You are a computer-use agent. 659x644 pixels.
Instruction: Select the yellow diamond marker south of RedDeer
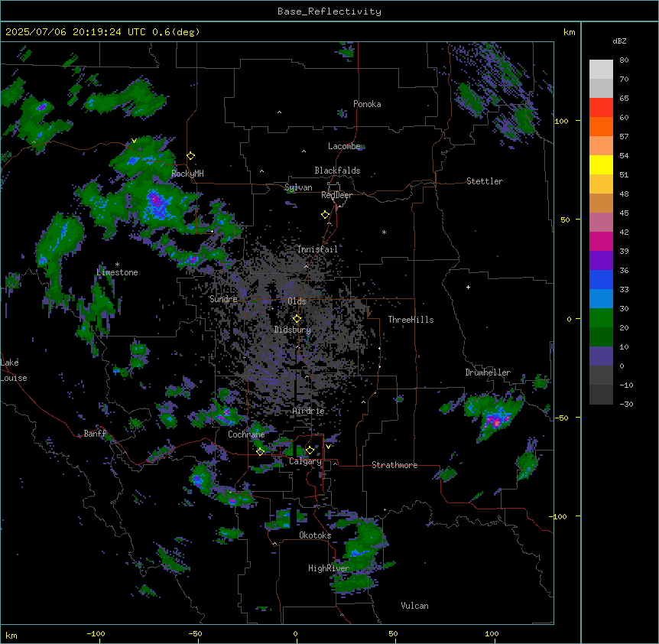pos(326,215)
